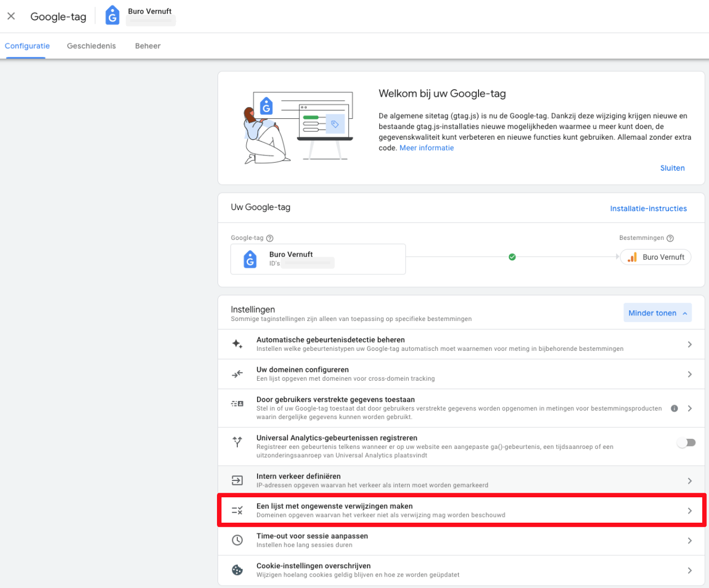Collapse settings with Minder tonen
Viewport: 709px width, 588px height.
[x=657, y=313]
